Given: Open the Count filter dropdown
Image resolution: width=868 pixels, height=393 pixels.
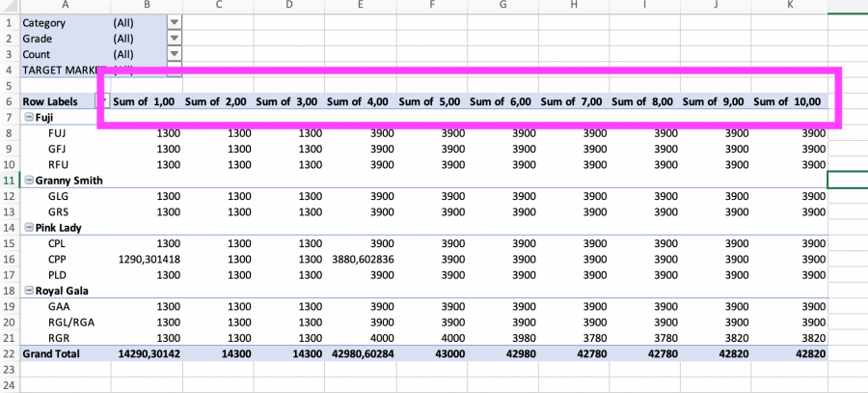Looking at the screenshot, I should click(x=175, y=54).
